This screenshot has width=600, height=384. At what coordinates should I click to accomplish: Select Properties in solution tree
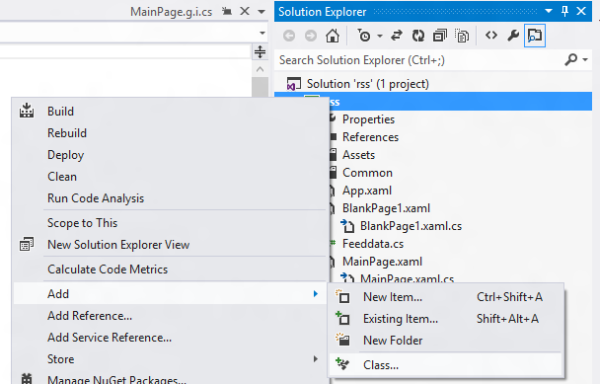tap(368, 119)
